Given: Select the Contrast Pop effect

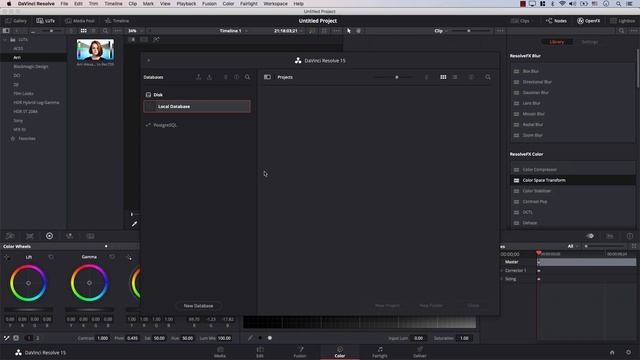Looking at the screenshot, I should click(573, 202).
